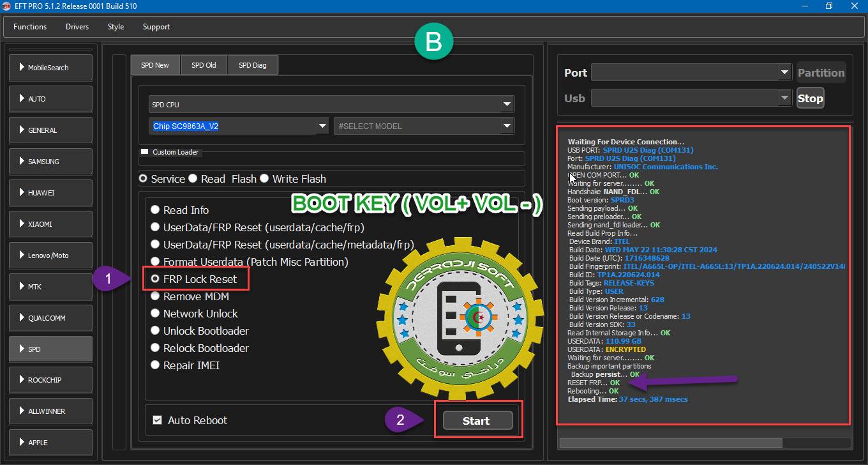Select Format Userdata (Patch Misc Partition)
Viewport: 868px width, 465px height.
155,261
